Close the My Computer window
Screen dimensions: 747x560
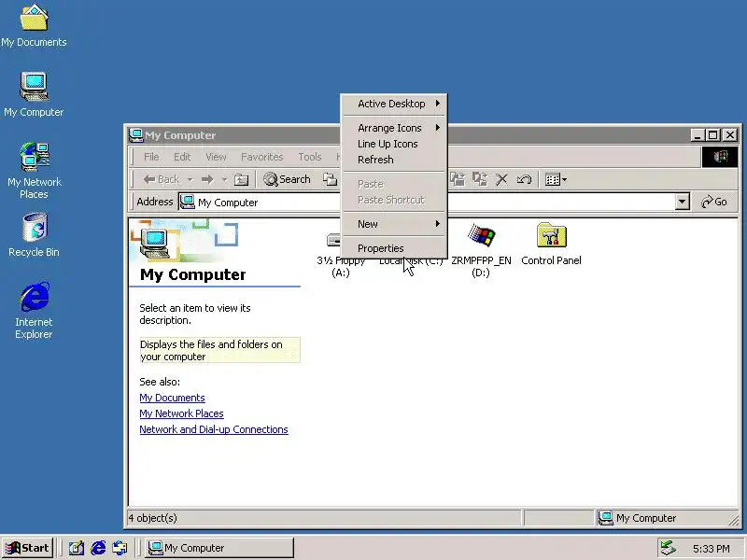(730, 135)
